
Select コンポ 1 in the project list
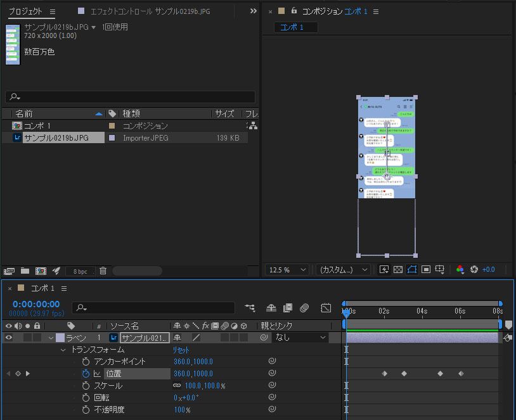tap(37, 126)
